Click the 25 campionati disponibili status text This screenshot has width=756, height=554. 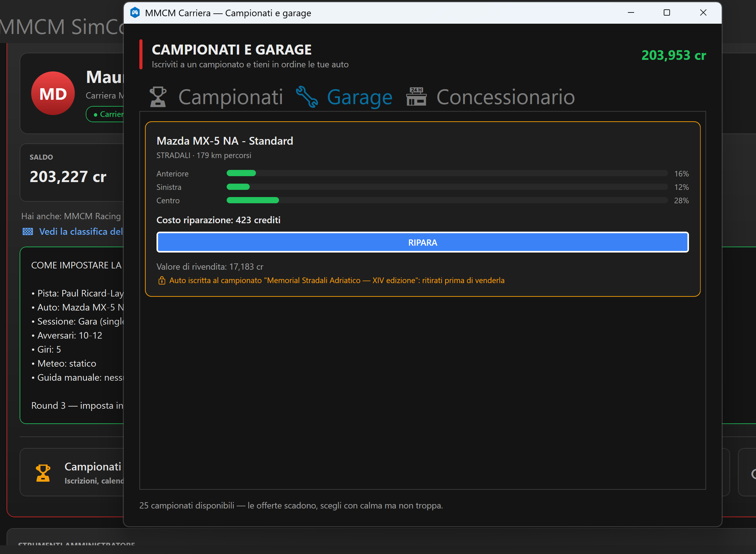click(291, 505)
